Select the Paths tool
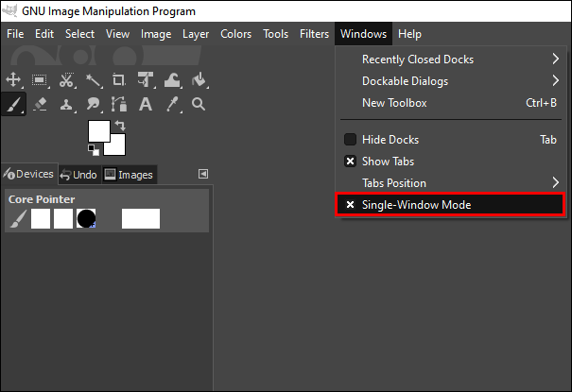This screenshot has width=572, height=392. click(119, 104)
